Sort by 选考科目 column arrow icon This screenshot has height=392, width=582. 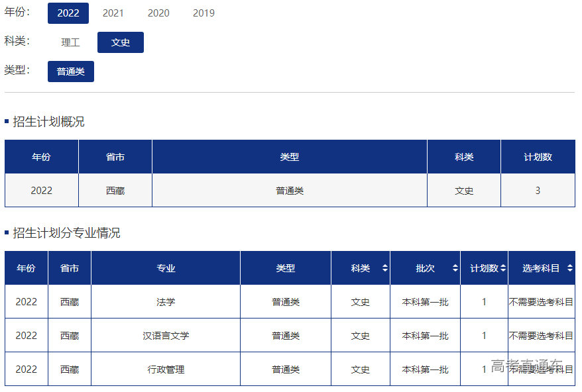(570, 268)
